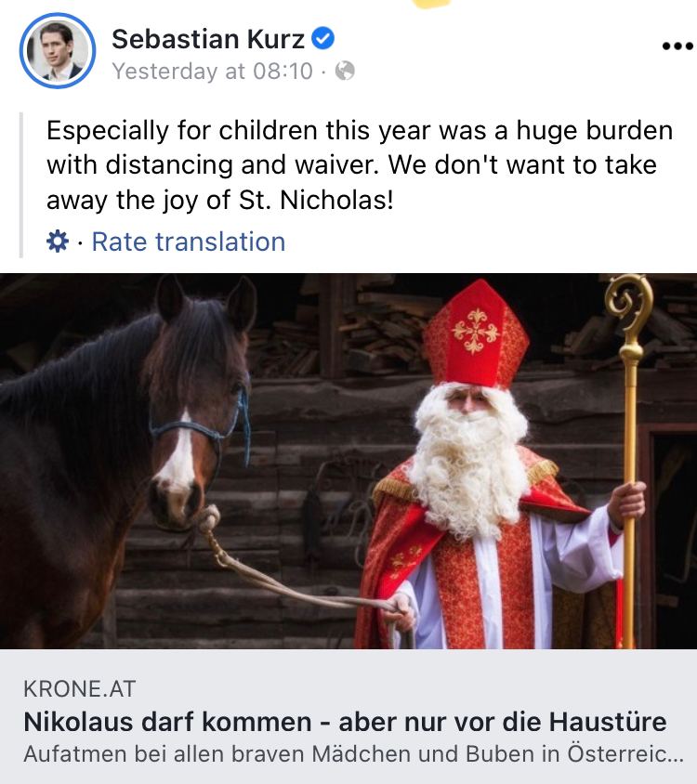697x784 pixels.
Task: Click the globe public audience icon
Action: click(346, 71)
